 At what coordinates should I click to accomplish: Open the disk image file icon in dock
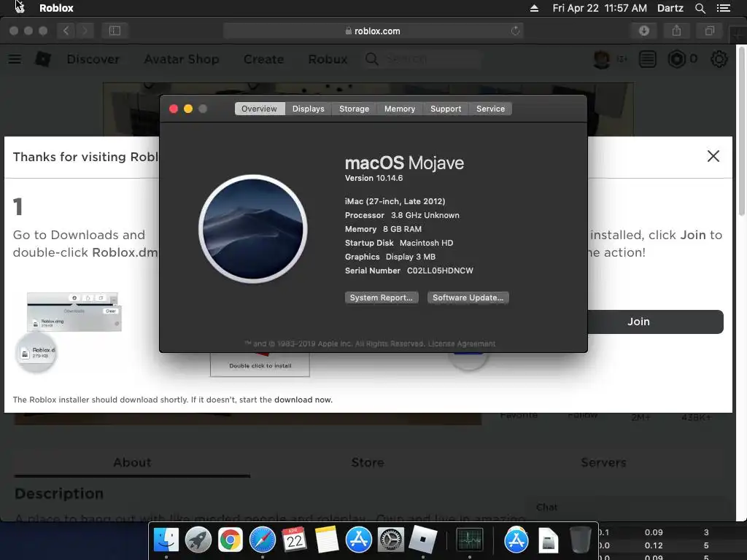pyautogui.click(x=549, y=540)
